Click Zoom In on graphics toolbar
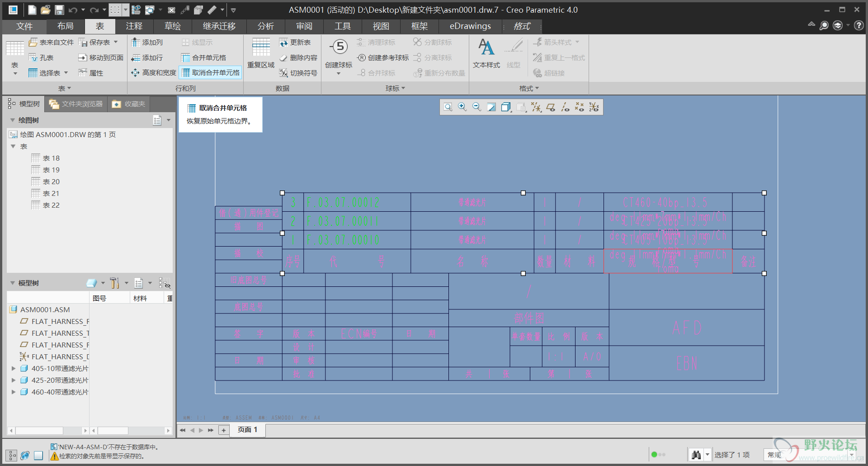The image size is (868, 466). pos(462,107)
